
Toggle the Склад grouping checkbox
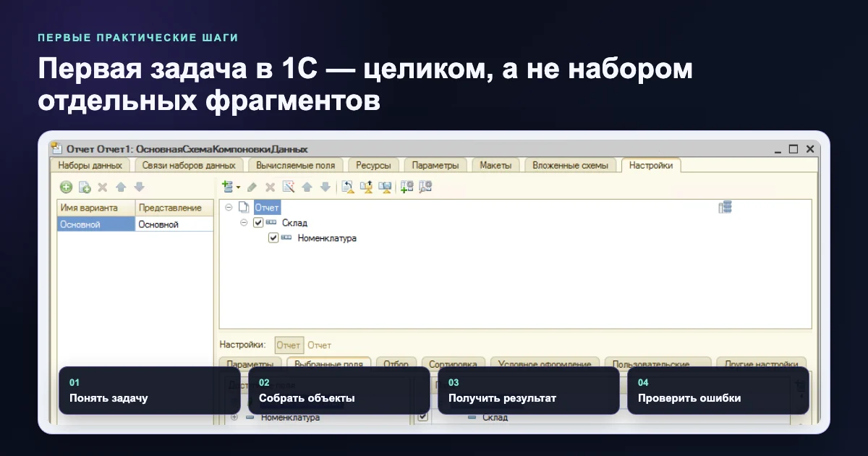point(258,223)
